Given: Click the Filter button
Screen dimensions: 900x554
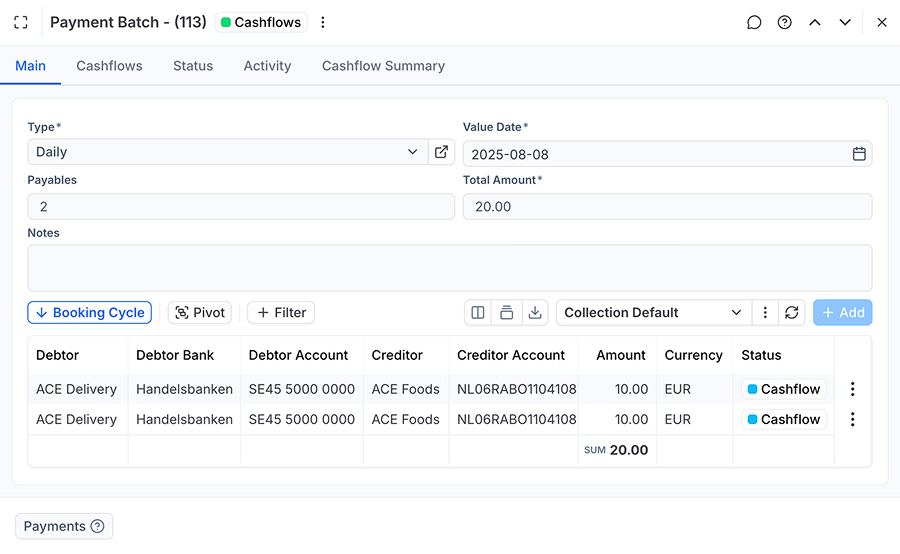Looking at the screenshot, I should click(x=281, y=313).
